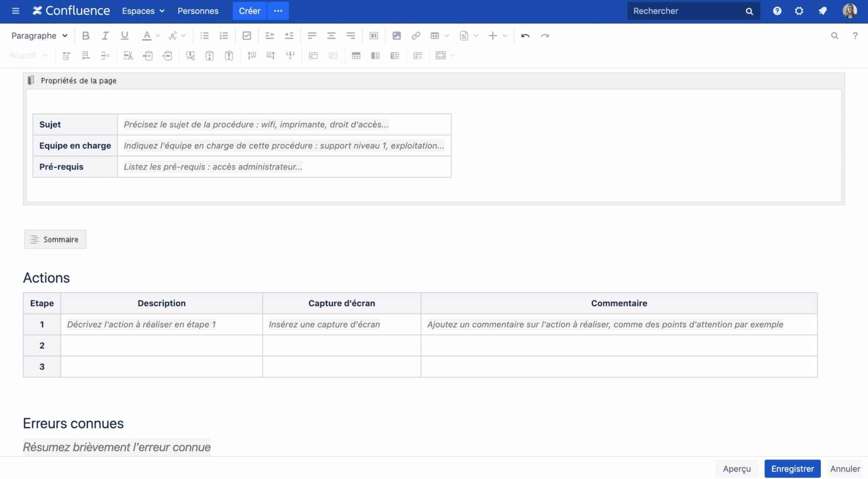The width and height of the screenshot is (868, 479).
Task: Insert table row below
Action: (86, 55)
